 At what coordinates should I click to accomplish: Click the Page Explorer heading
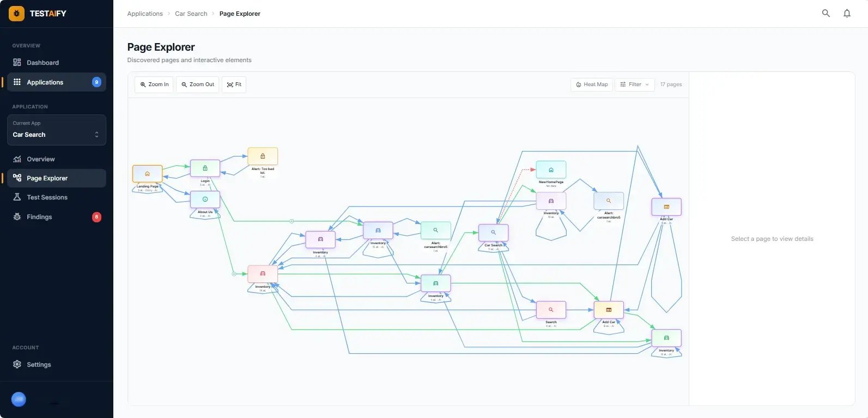pyautogui.click(x=161, y=47)
